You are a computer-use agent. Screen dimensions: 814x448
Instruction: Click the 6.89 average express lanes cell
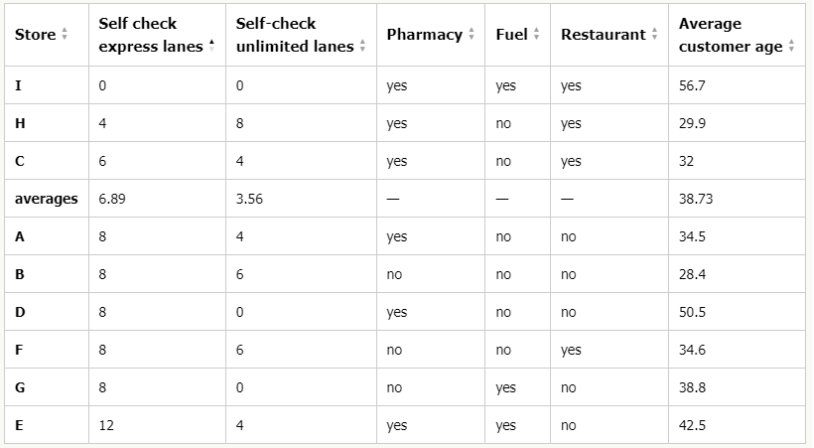click(x=157, y=199)
